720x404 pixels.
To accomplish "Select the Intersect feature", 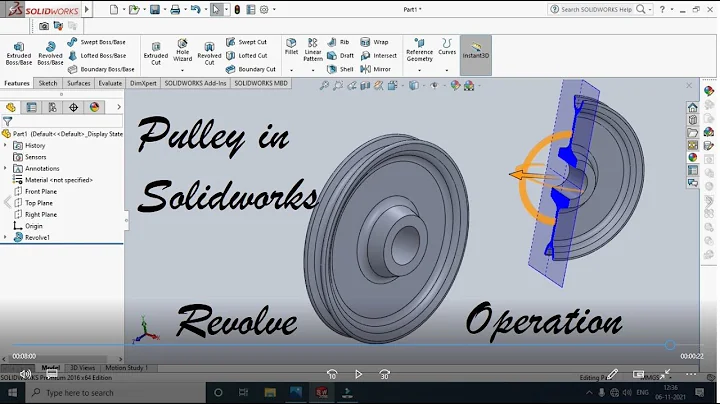I will 378,56.
